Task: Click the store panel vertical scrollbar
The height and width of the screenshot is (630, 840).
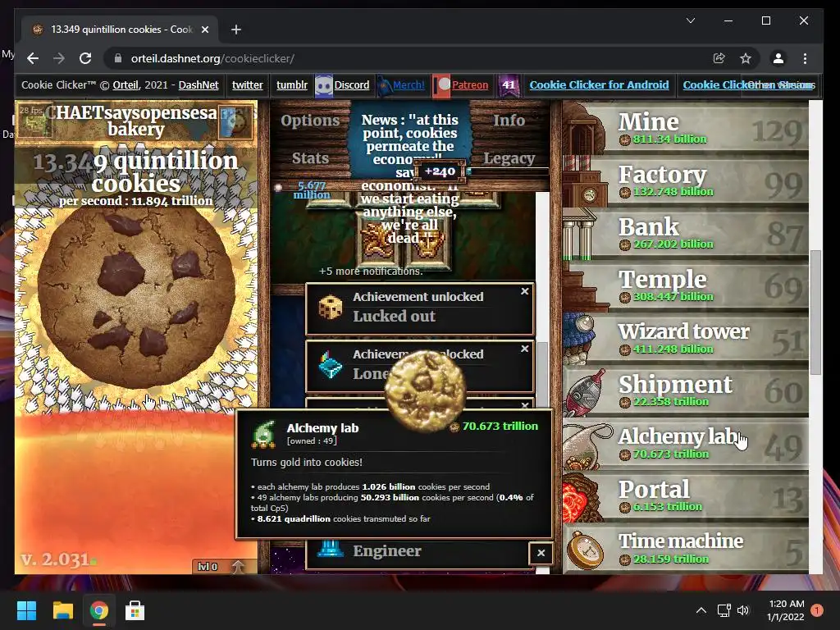Action: click(815, 313)
